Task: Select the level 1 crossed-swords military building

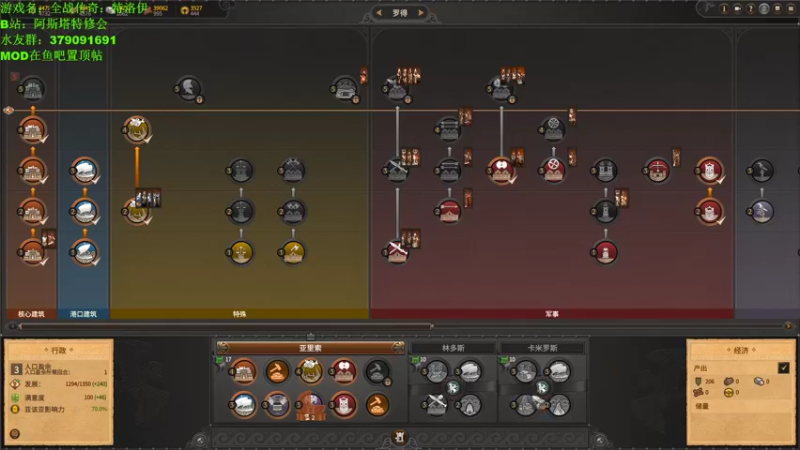Action: (397, 252)
